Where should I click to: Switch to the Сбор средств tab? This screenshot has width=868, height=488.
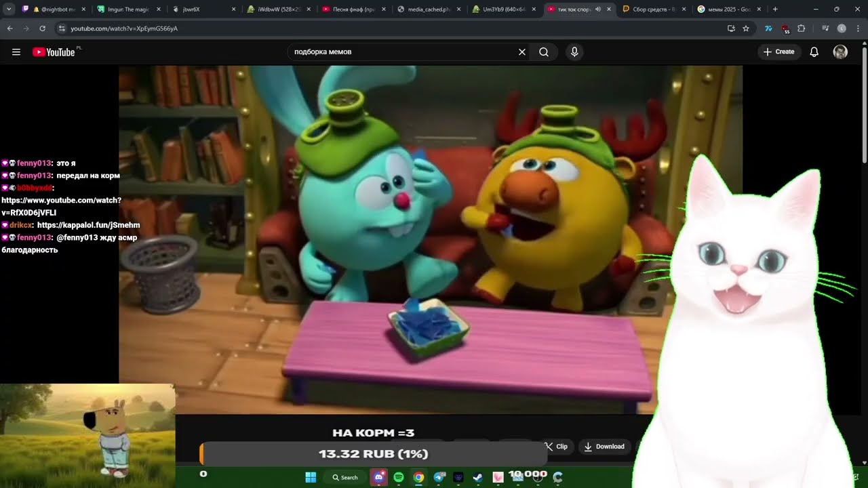click(653, 9)
